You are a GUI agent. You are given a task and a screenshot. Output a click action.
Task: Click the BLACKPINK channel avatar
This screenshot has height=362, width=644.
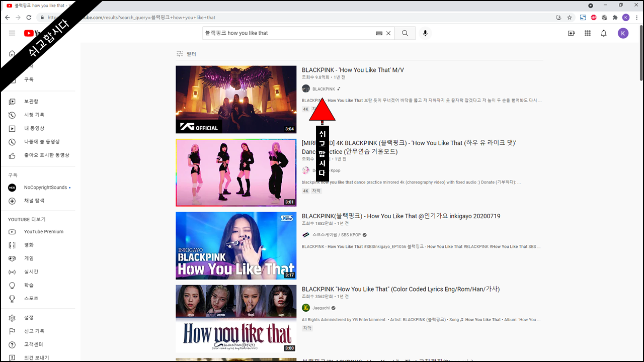click(306, 88)
